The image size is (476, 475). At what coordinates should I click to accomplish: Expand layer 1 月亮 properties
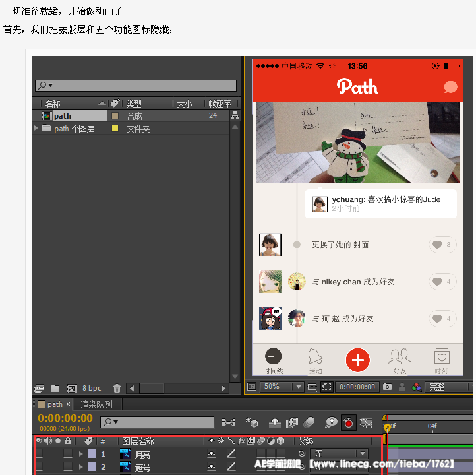pyautogui.click(x=80, y=454)
